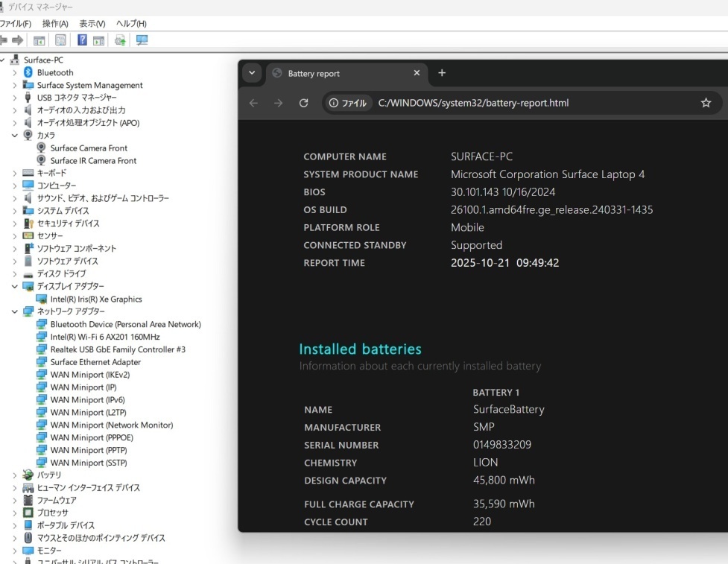Collapse the ネットワーク アダプター category
The width and height of the screenshot is (728, 564).
[x=14, y=311]
